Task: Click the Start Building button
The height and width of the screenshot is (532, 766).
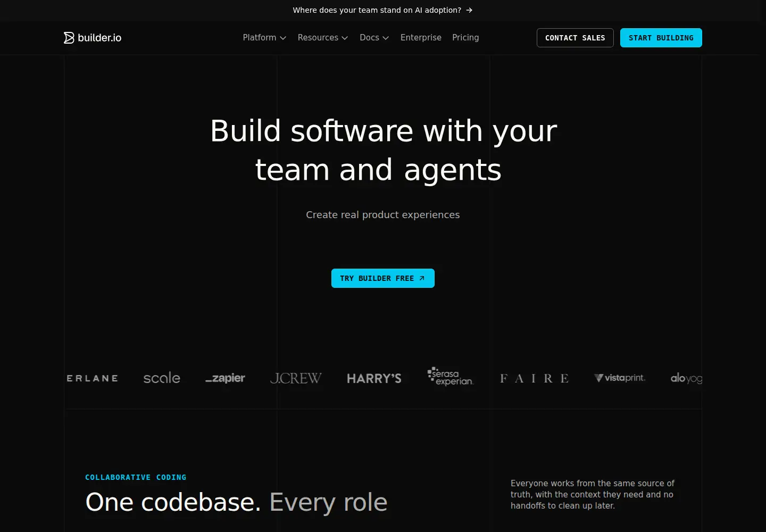Action: click(x=661, y=38)
